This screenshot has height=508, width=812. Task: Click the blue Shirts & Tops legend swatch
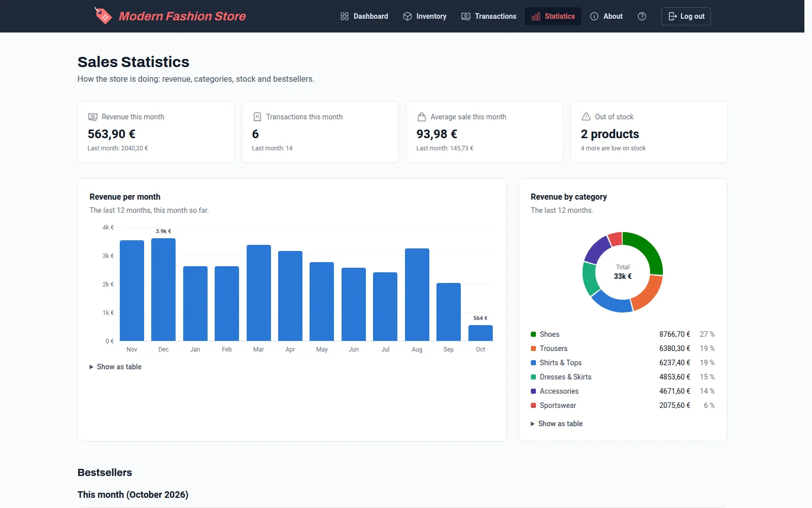click(533, 363)
